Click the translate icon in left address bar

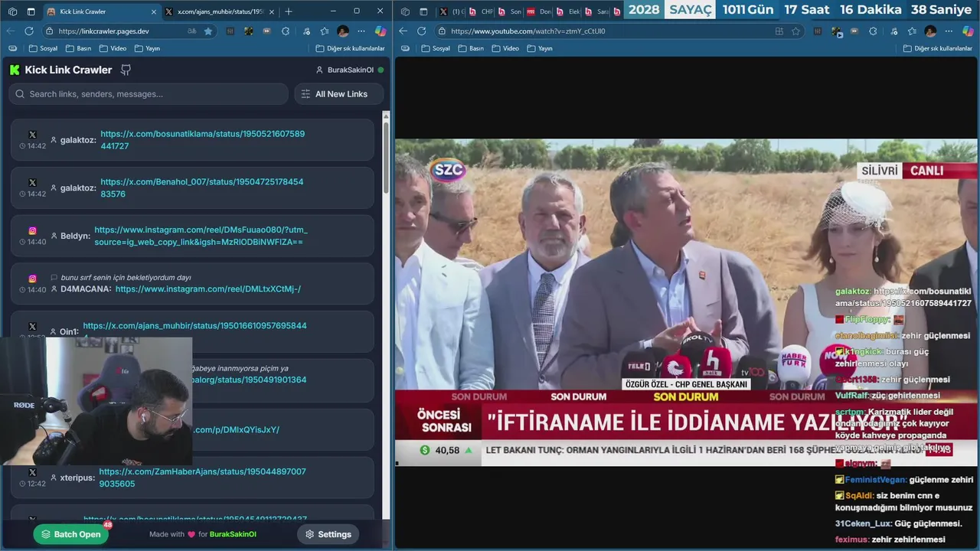click(191, 31)
